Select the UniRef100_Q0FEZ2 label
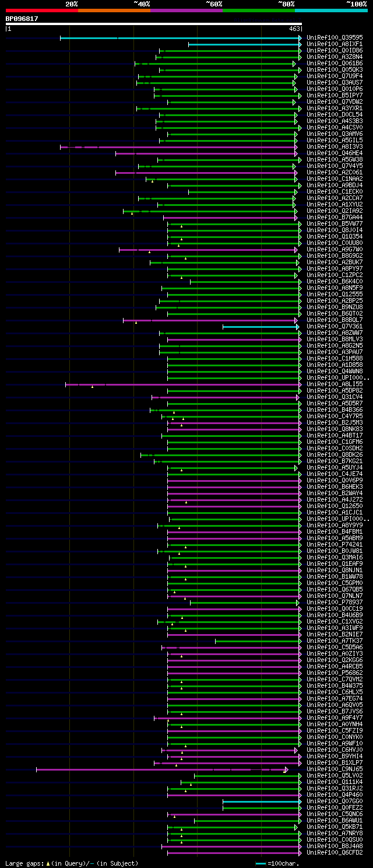Viewport: 373px width, 868px height. point(335,807)
